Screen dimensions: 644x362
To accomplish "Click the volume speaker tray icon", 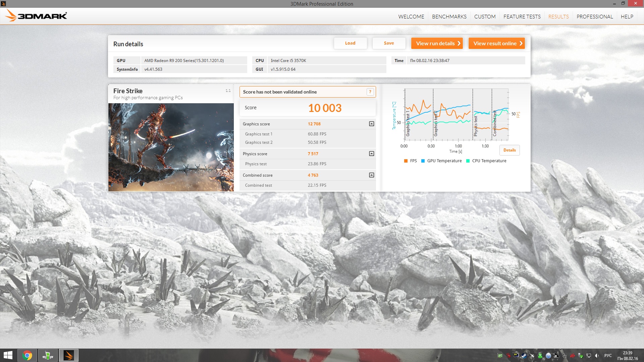I will click(597, 356).
